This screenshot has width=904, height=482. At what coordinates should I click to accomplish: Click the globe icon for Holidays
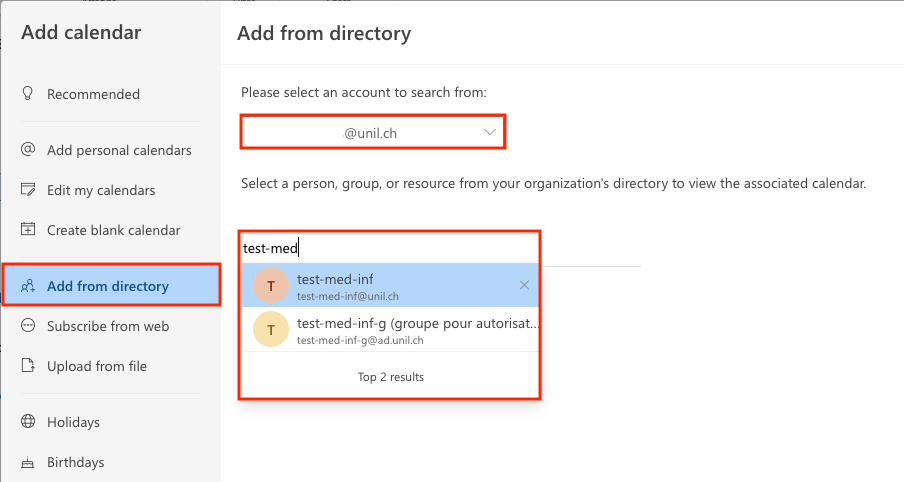coord(28,422)
